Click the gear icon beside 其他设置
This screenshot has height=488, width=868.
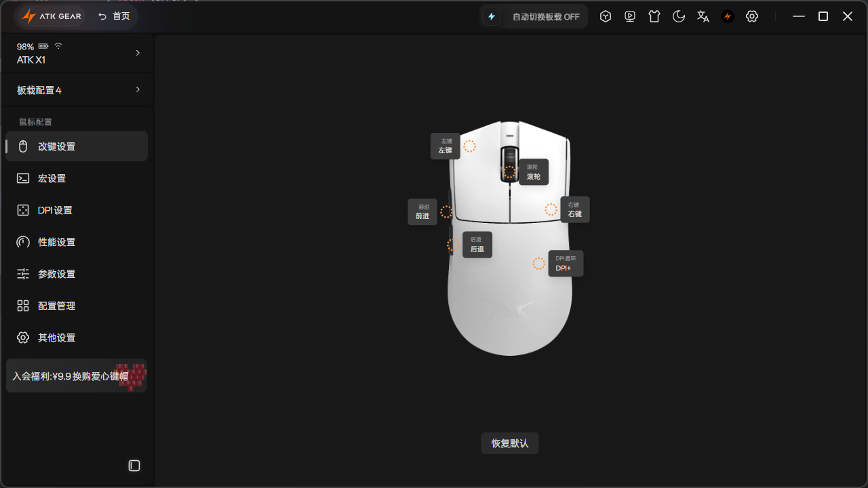pos(23,338)
